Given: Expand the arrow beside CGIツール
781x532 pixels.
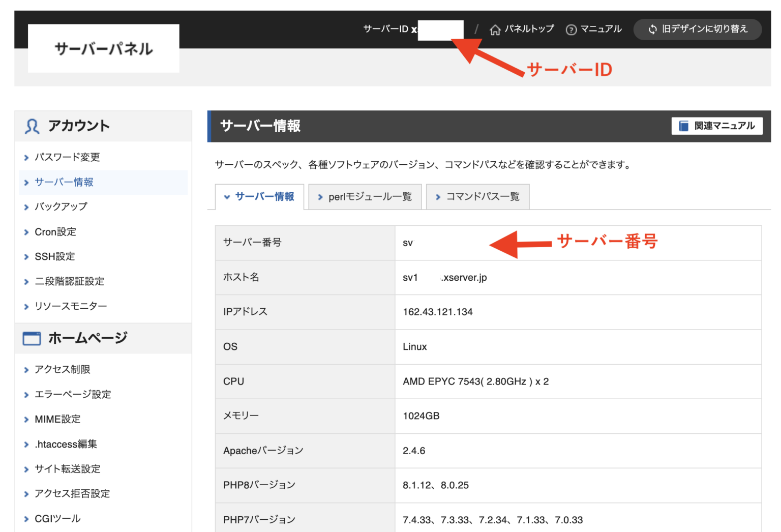Looking at the screenshot, I should 26,518.
